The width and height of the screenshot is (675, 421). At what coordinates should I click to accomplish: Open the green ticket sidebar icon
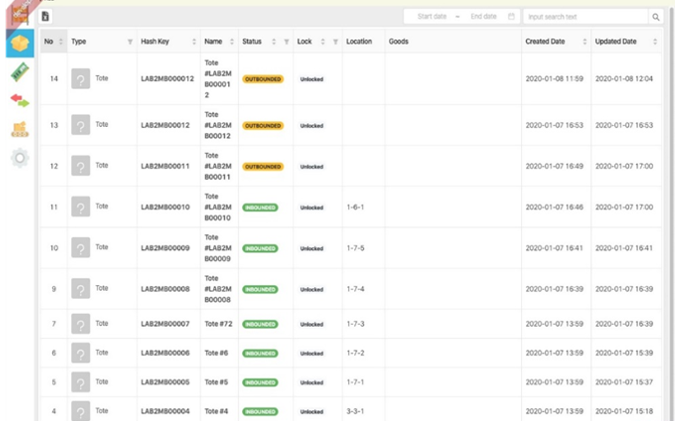(20, 72)
